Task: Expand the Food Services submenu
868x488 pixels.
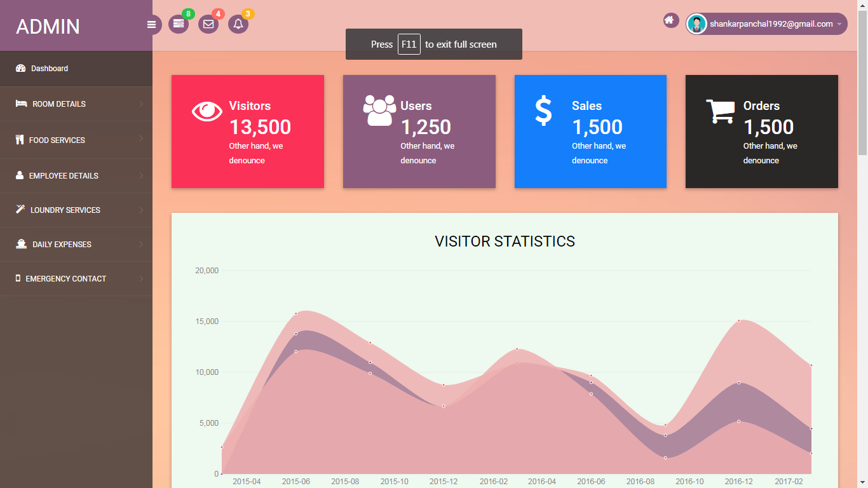Action: pos(76,140)
